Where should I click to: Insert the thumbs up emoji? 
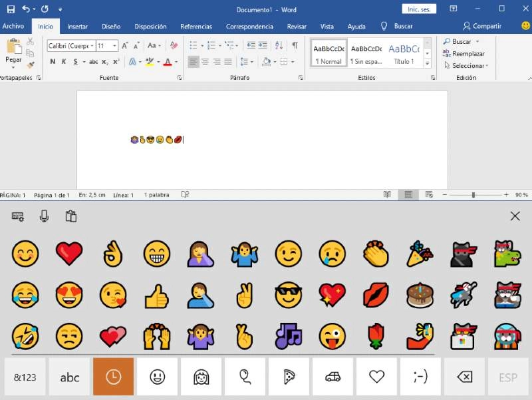point(157,298)
